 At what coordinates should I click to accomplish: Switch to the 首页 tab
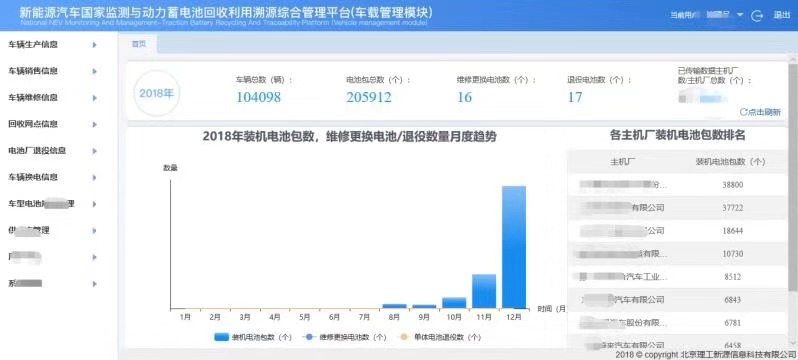pyautogui.click(x=138, y=44)
